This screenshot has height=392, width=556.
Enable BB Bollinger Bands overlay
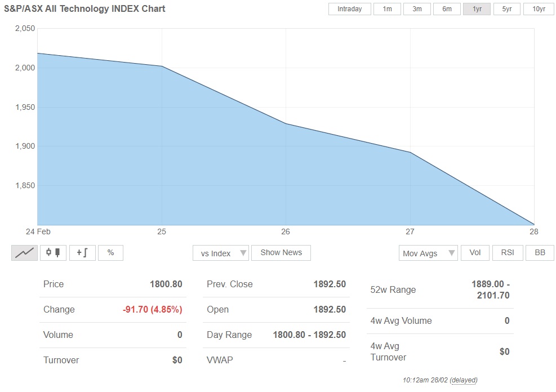(x=540, y=253)
